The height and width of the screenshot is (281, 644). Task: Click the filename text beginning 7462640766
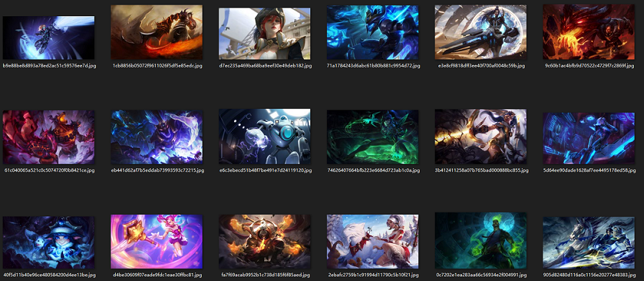tap(373, 170)
